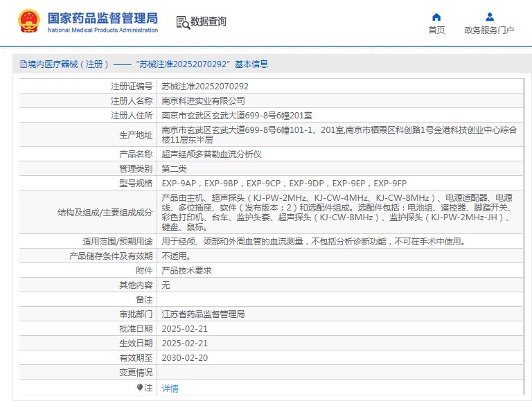Click the 附件 row label

point(144,271)
